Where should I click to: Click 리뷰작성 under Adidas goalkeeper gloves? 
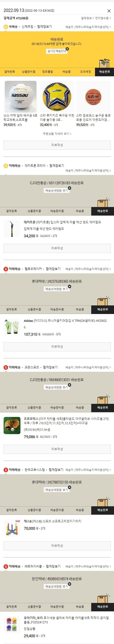[57, 346]
